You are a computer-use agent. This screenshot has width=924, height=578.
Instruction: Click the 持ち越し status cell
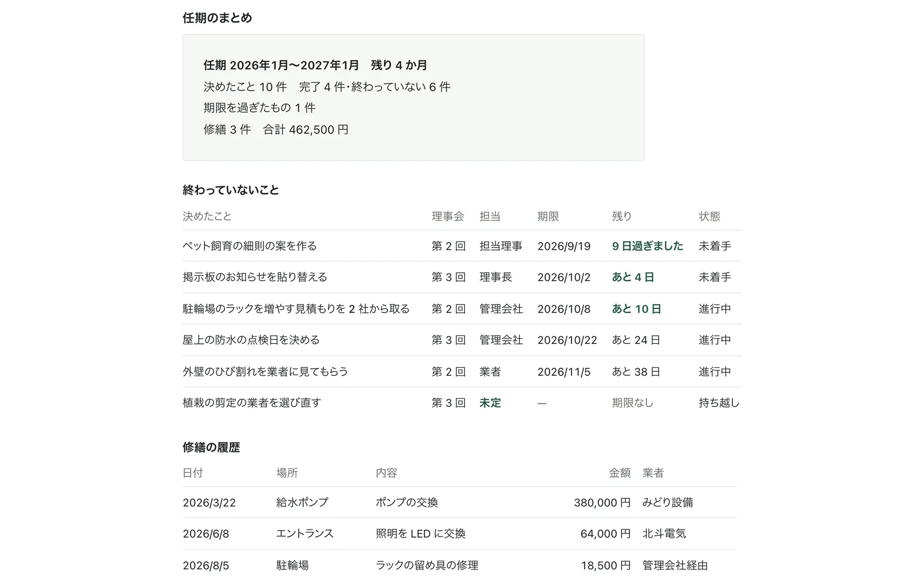click(719, 403)
